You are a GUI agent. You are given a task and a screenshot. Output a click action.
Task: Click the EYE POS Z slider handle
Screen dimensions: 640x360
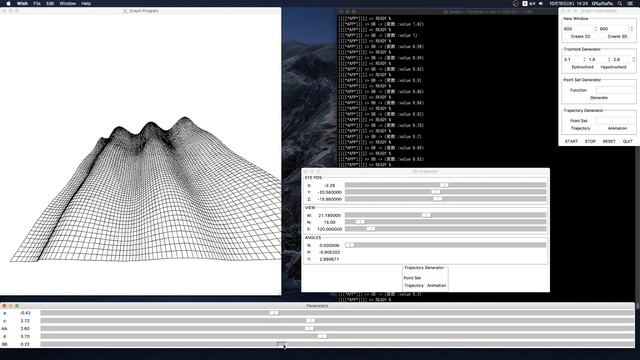437,199
